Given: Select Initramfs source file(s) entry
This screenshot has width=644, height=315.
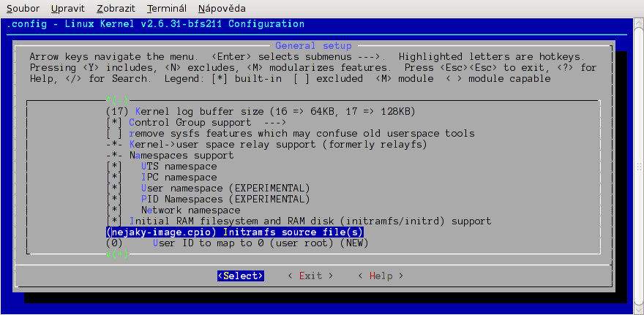Looking at the screenshot, I should pyautogui.click(x=234, y=232).
